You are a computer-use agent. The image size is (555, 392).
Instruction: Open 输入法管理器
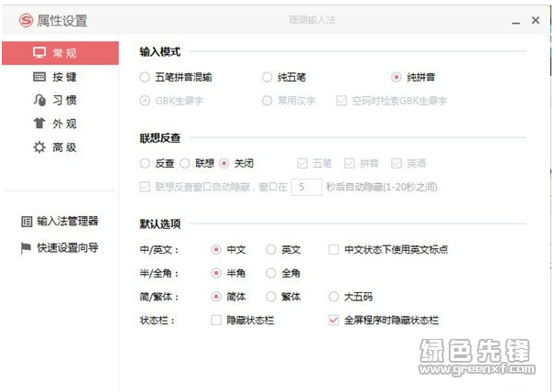(60, 222)
